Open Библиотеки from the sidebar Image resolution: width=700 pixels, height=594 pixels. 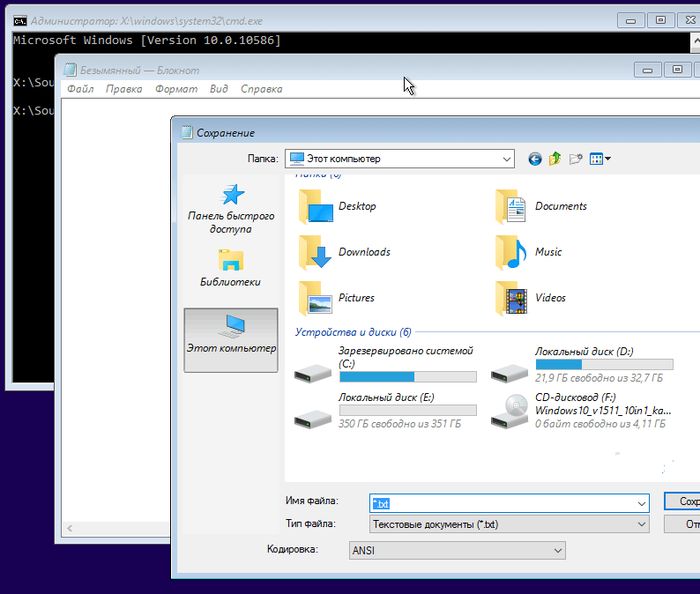(231, 268)
